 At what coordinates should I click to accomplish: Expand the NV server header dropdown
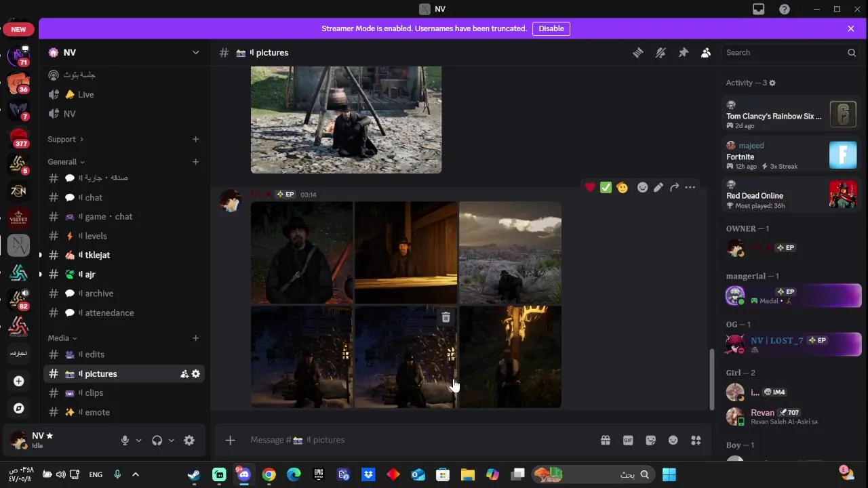(195, 52)
